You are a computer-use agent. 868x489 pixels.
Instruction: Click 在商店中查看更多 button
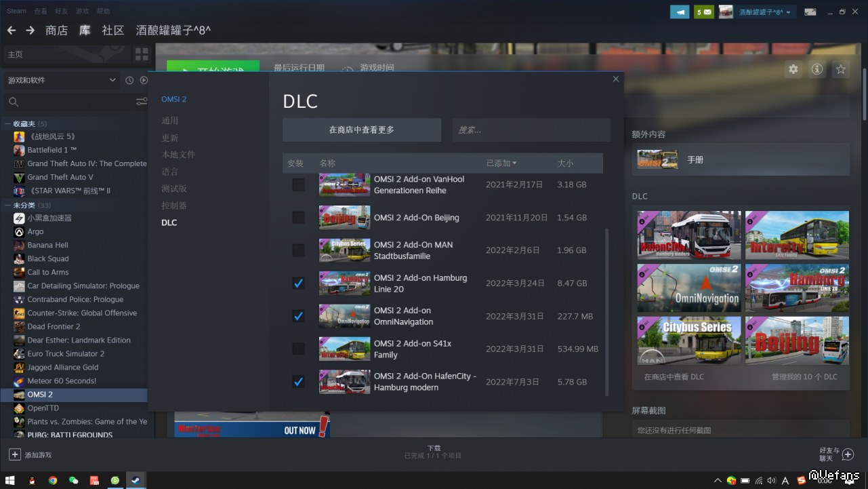[x=362, y=130]
